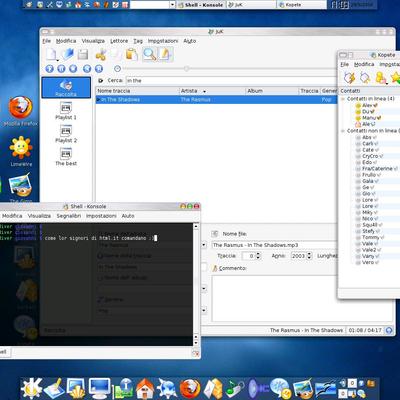400x400 pixels.
Task: Click the Home folder icon in the dock
Action: tap(144, 388)
